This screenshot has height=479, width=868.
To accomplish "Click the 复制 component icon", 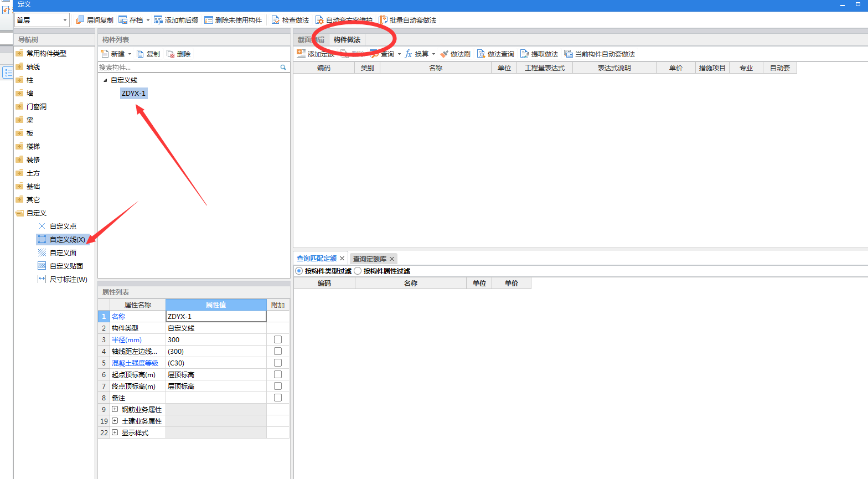I will [140, 54].
